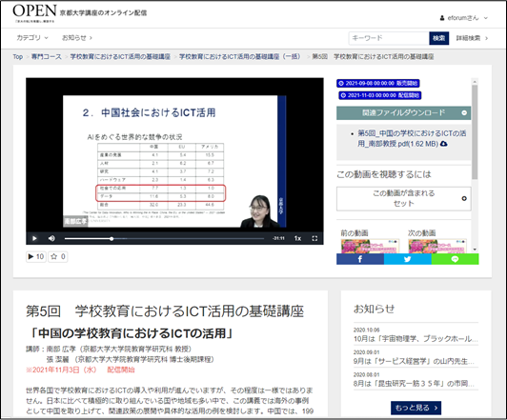
Task: Open the カテゴリ dropdown menu
Action: pyautogui.click(x=32, y=38)
